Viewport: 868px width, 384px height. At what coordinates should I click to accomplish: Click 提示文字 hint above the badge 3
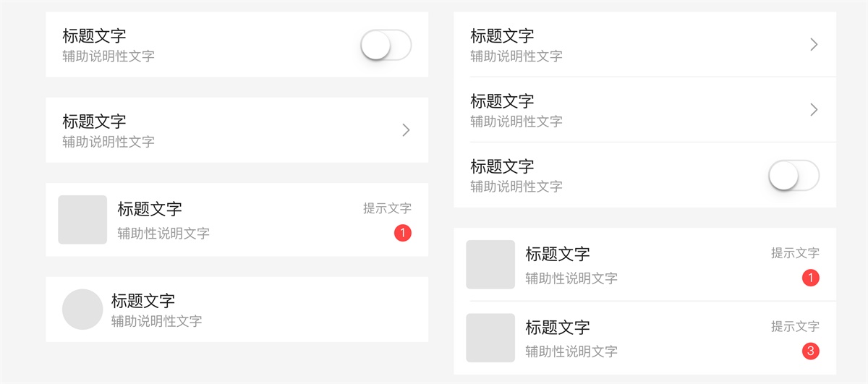click(x=795, y=326)
